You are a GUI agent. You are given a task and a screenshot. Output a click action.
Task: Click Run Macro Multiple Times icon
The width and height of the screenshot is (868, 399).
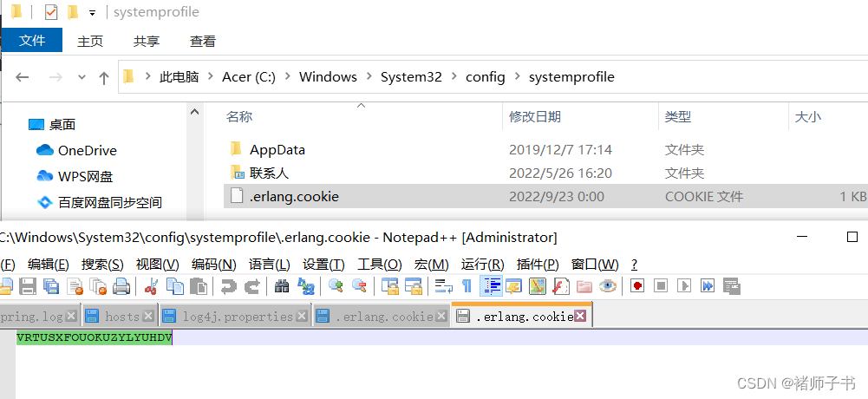(708, 286)
